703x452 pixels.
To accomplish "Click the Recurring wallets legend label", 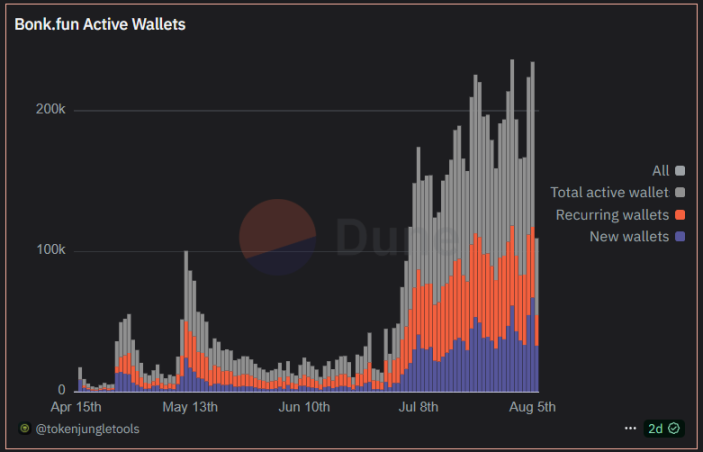I will pyautogui.click(x=612, y=215).
